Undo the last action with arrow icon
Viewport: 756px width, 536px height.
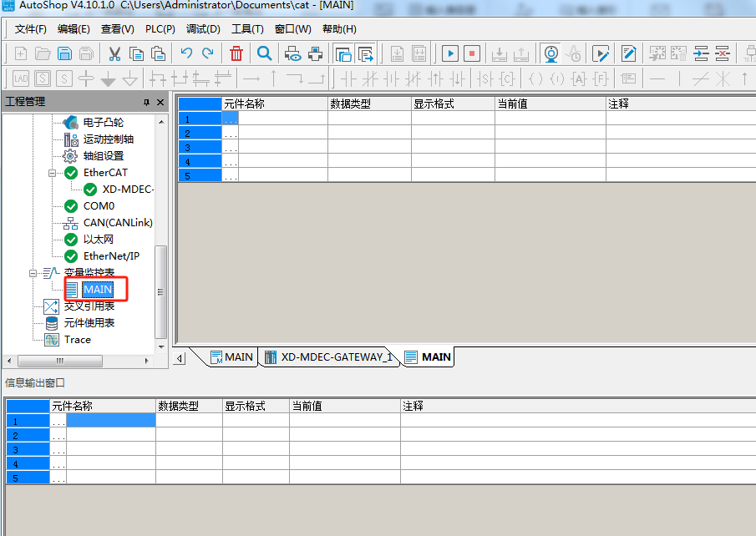[186, 53]
